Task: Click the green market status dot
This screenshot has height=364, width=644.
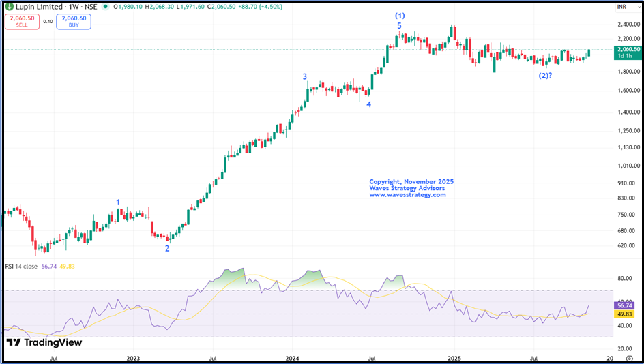Action: (105, 7)
